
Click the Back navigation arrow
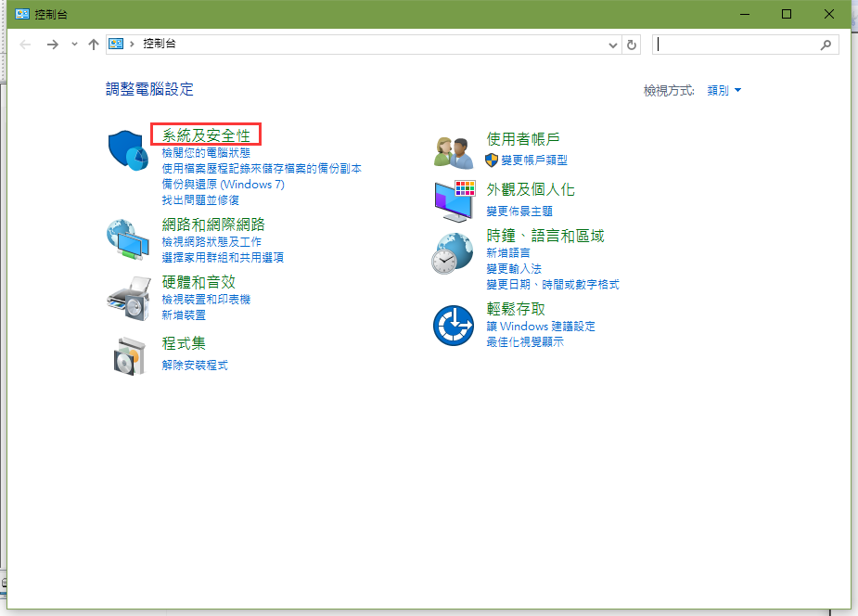coord(25,45)
